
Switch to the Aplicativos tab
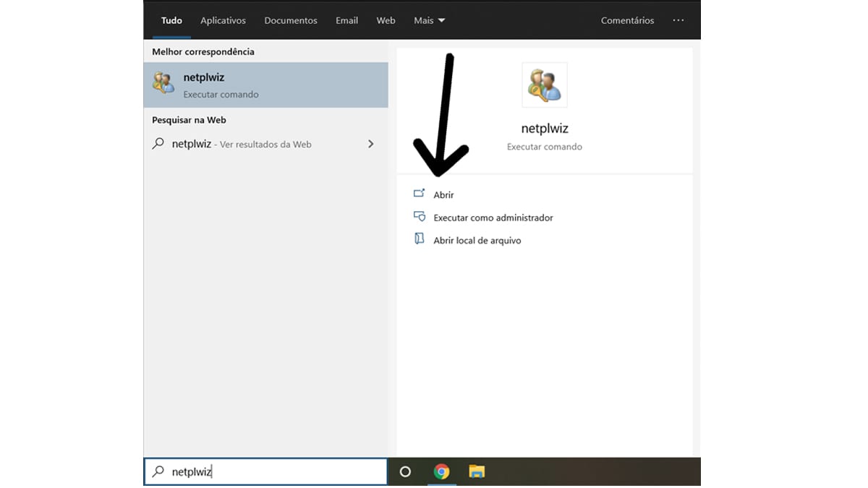(223, 20)
